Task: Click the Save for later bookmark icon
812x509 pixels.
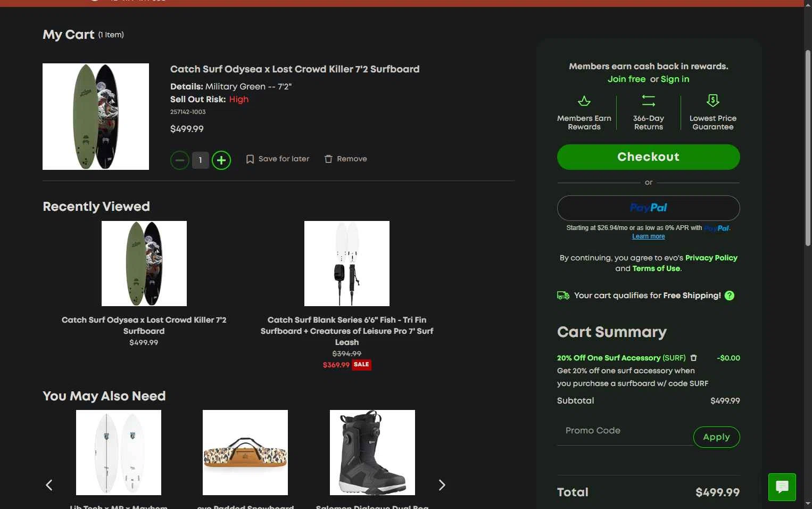Action: pos(250,159)
